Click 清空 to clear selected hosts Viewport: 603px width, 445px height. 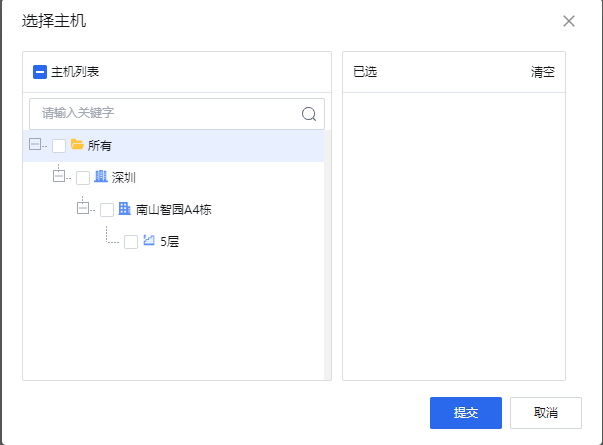pos(543,72)
